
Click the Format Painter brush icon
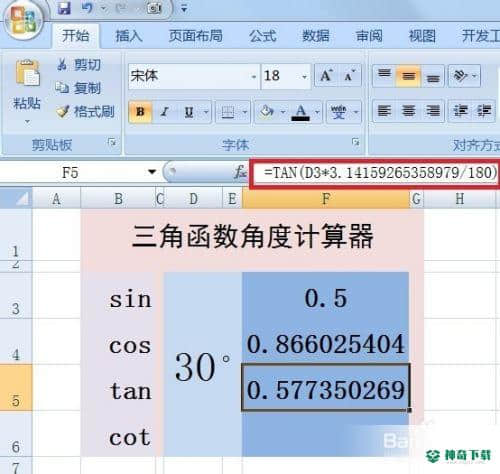(x=62, y=112)
